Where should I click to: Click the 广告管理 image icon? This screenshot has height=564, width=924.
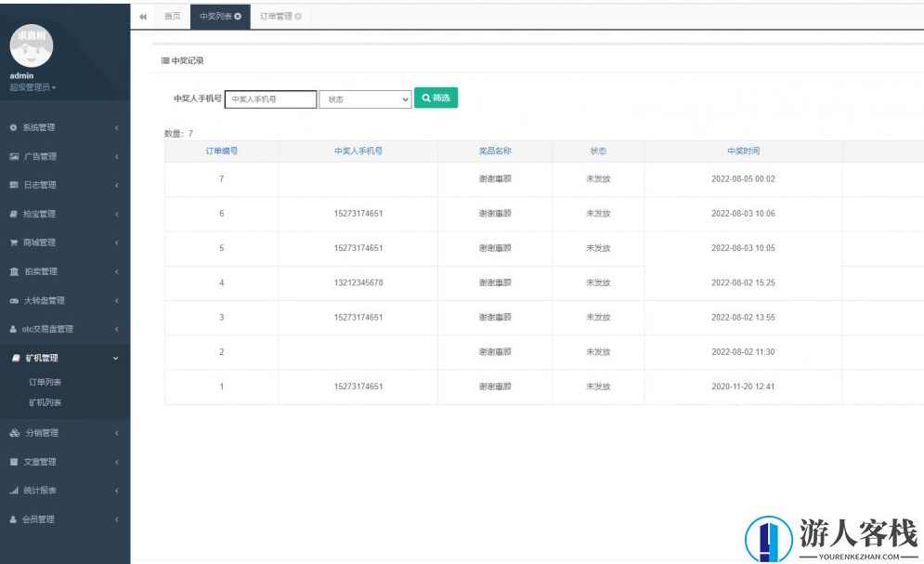13,156
